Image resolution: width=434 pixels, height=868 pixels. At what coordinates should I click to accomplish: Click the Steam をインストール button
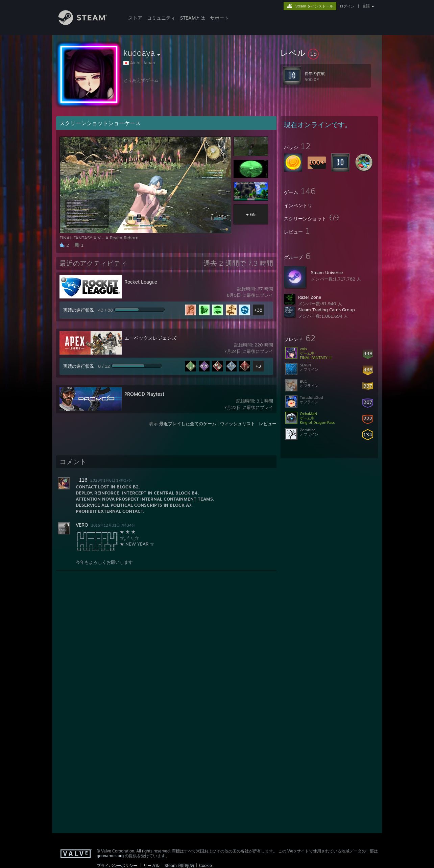tap(310, 6)
